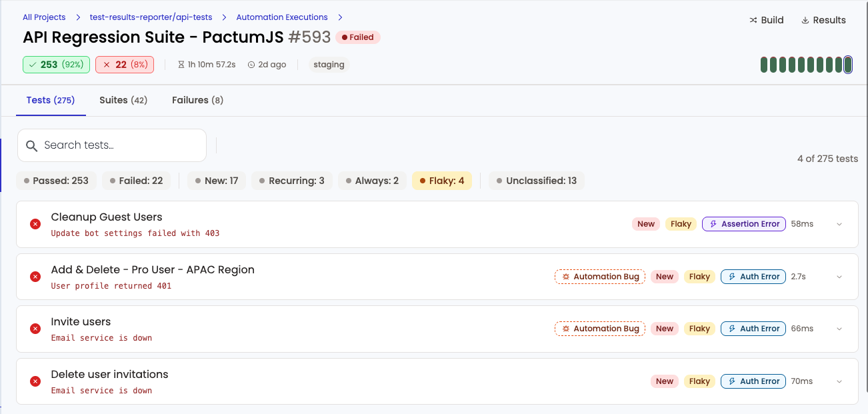Click the Auth Error lightning badge on Invite users
Screen dimensions: 868x414
(x=753, y=328)
